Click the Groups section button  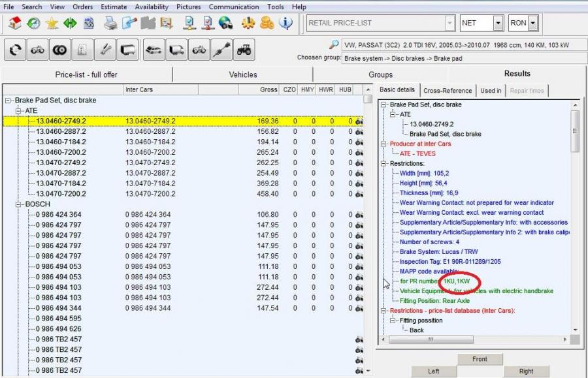coord(380,74)
